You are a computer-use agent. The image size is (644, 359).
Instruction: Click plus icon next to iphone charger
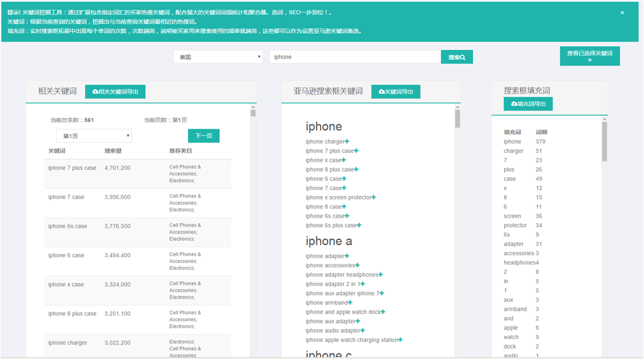pyautogui.click(x=347, y=142)
